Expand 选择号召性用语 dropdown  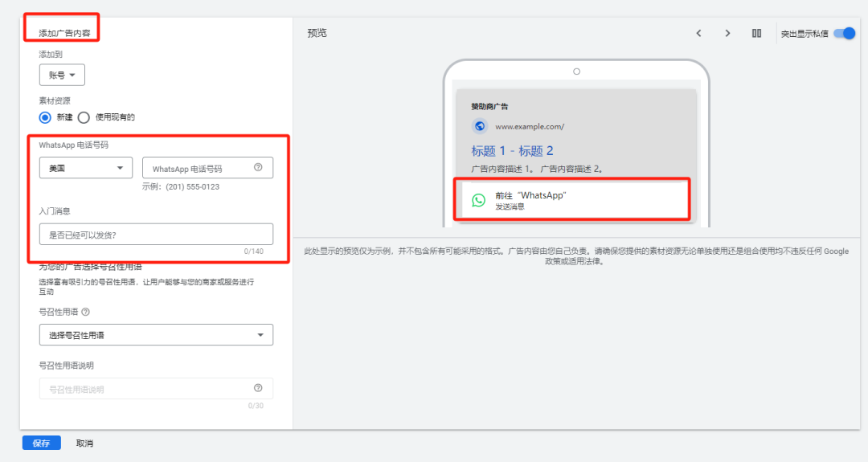pyautogui.click(x=156, y=335)
